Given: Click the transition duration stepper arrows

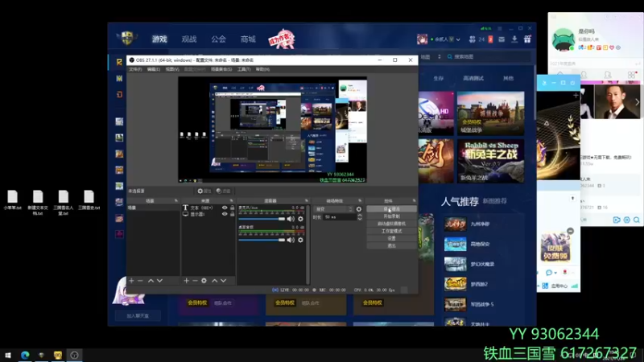Looking at the screenshot, I should [360, 217].
